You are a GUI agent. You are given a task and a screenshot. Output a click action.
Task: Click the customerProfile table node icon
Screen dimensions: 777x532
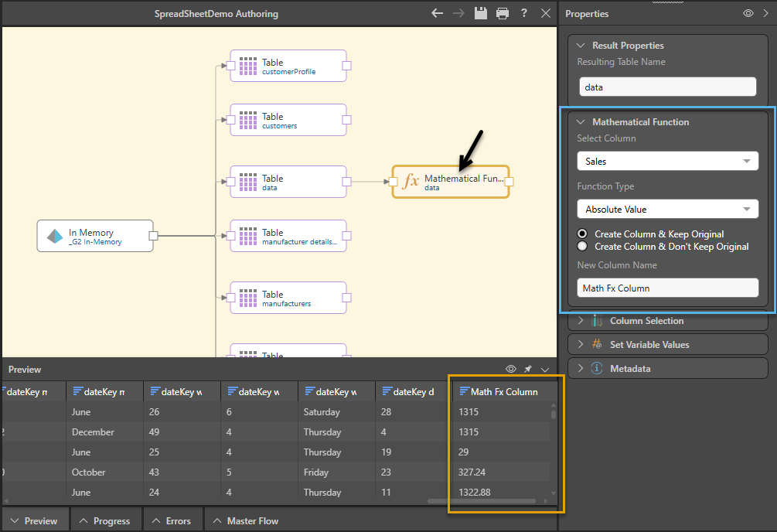(x=247, y=66)
